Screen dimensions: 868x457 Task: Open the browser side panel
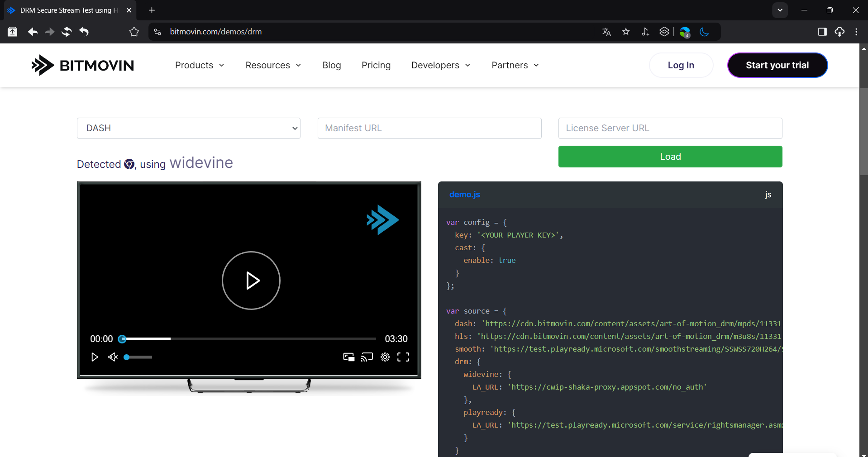tap(822, 32)
